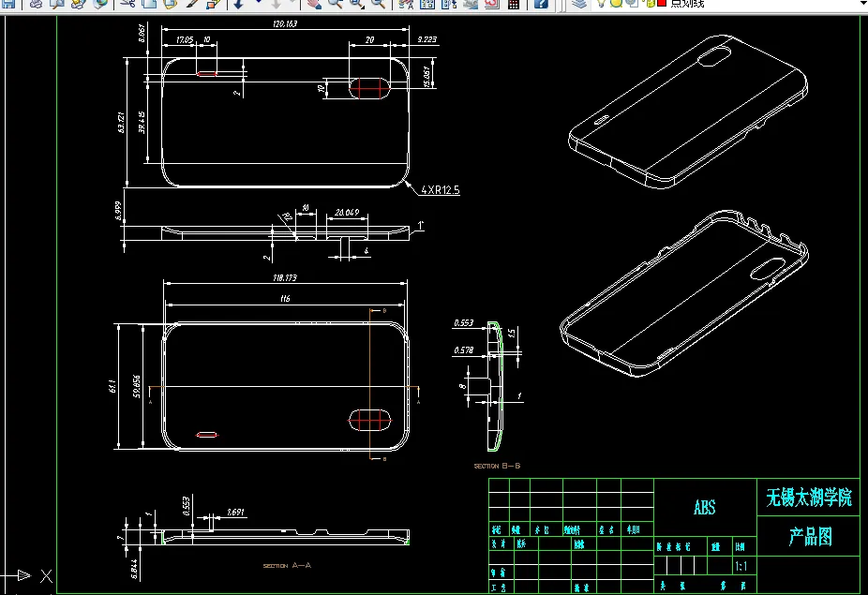Toggle the layer freeze sun icon
Screen dimensions: 868x595
tap(616, 4)
